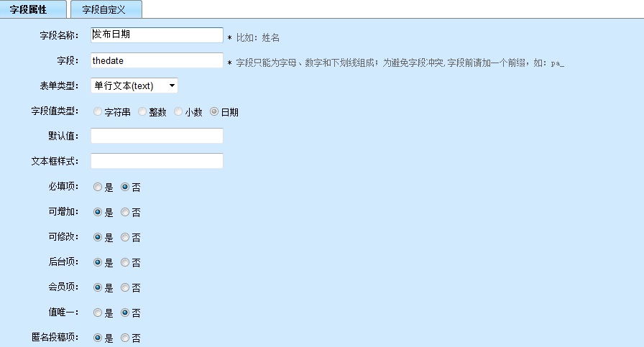Screen dimensions: 644x347
Task: Select the 字段属性 tab
Action: coord(33,9)
